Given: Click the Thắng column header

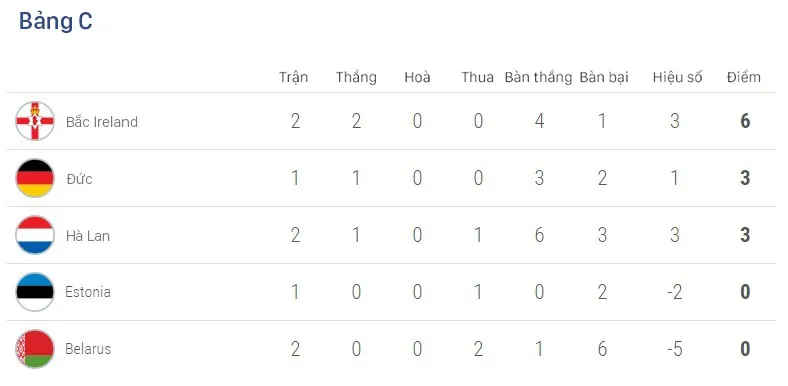Looking at the screenshot, I should click(356, 77).
